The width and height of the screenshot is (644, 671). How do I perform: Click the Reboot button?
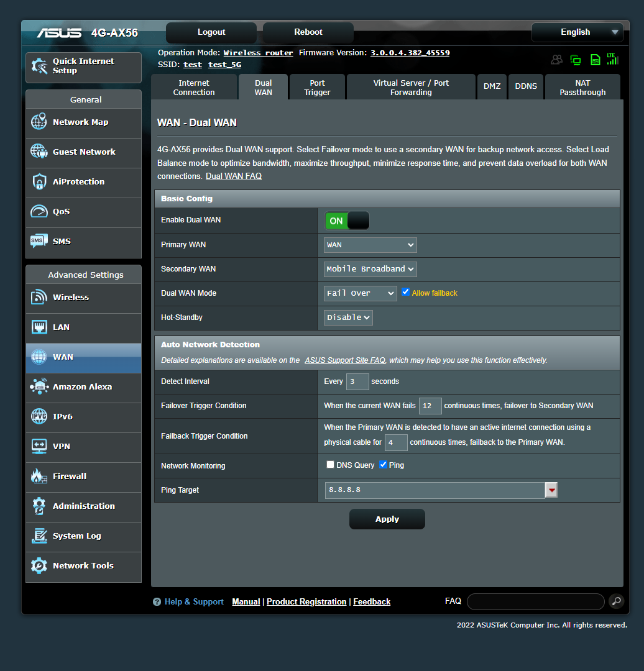pos(308,32)
